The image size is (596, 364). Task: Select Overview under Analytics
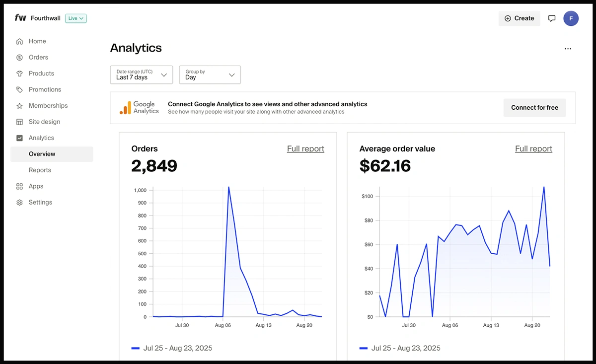(x=42, y=154)
